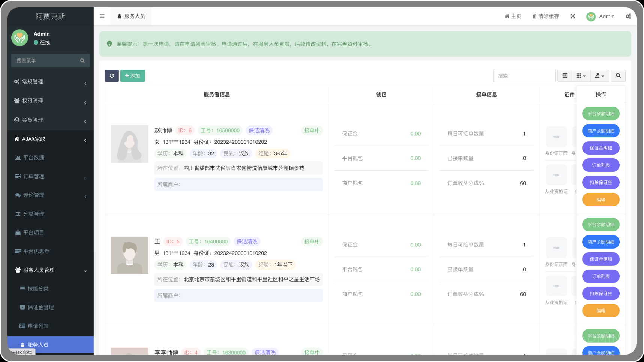Open the columns visibility dropdown

(x=581, y=76)
